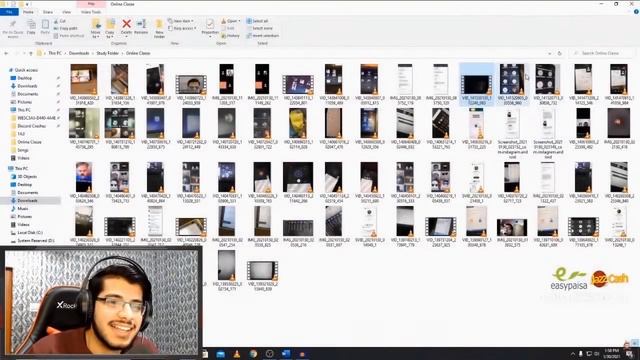640x360 pixels.
Task: Click the Up one level arrow
Action: tap(31, 53)
